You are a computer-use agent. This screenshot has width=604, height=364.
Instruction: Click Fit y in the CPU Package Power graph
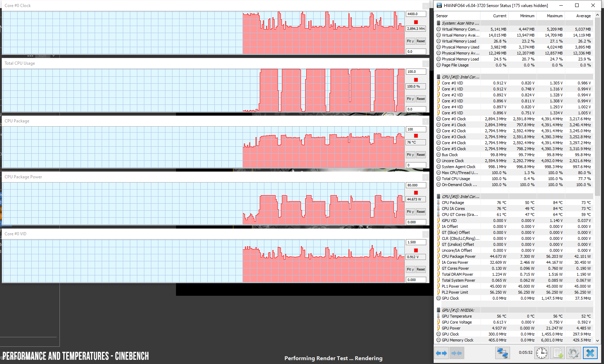tap(410, 212)
